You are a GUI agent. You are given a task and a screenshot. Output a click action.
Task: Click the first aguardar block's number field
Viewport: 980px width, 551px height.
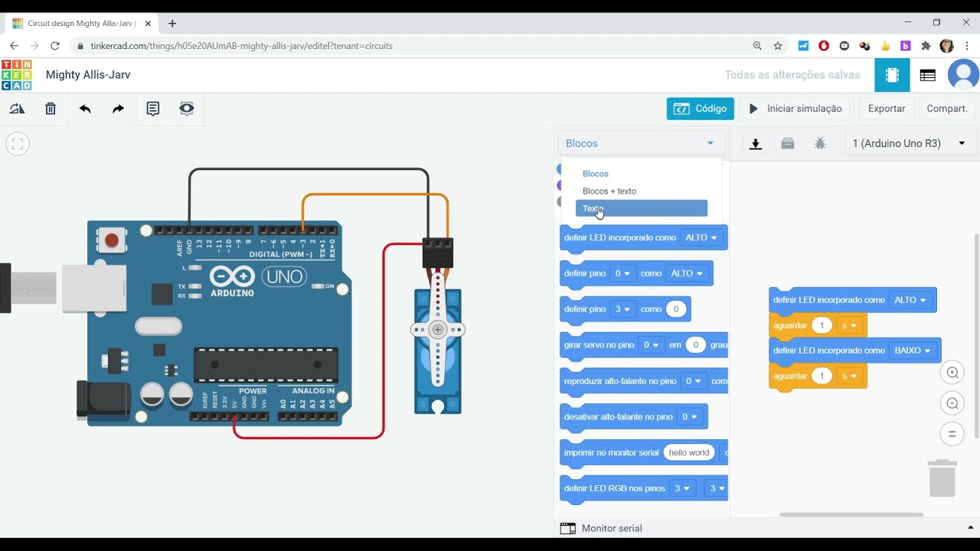[x=822, y=325]
